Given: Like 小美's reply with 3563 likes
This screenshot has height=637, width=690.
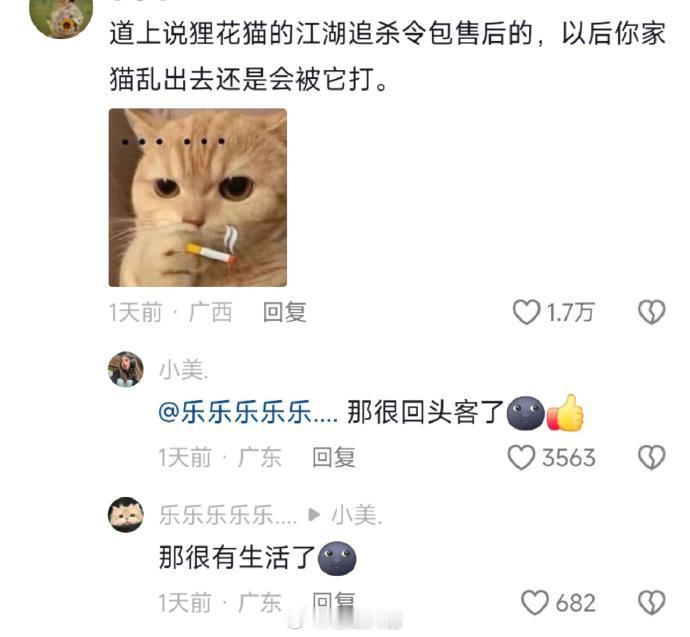Looking at the screenshot, I should pos(521,458).
